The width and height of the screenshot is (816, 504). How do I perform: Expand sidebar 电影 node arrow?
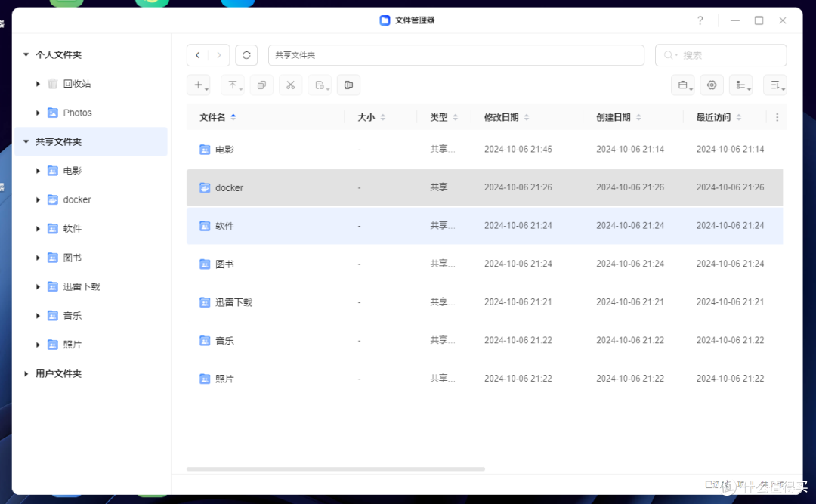click(x=38, y=171)
